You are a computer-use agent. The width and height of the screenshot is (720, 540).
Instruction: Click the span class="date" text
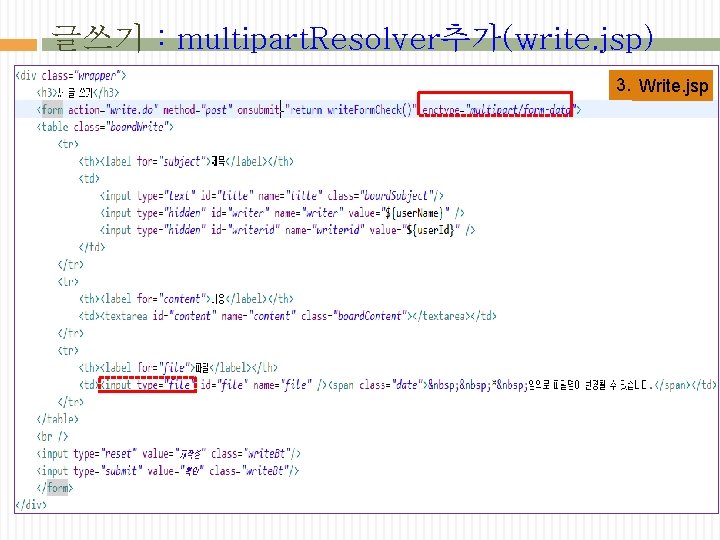[378, 385]
